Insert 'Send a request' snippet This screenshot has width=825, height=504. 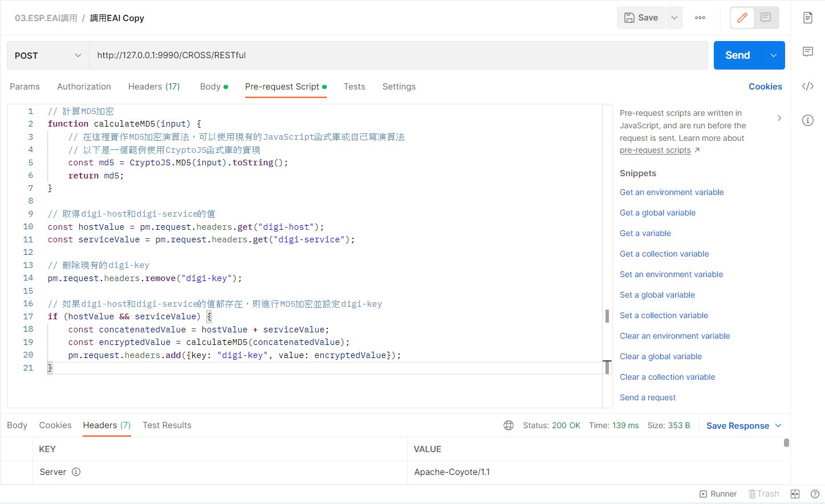[648, 397]
